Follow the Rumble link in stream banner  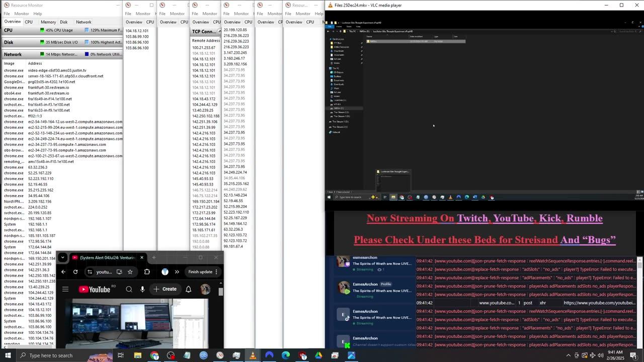[x=584, y=218]
